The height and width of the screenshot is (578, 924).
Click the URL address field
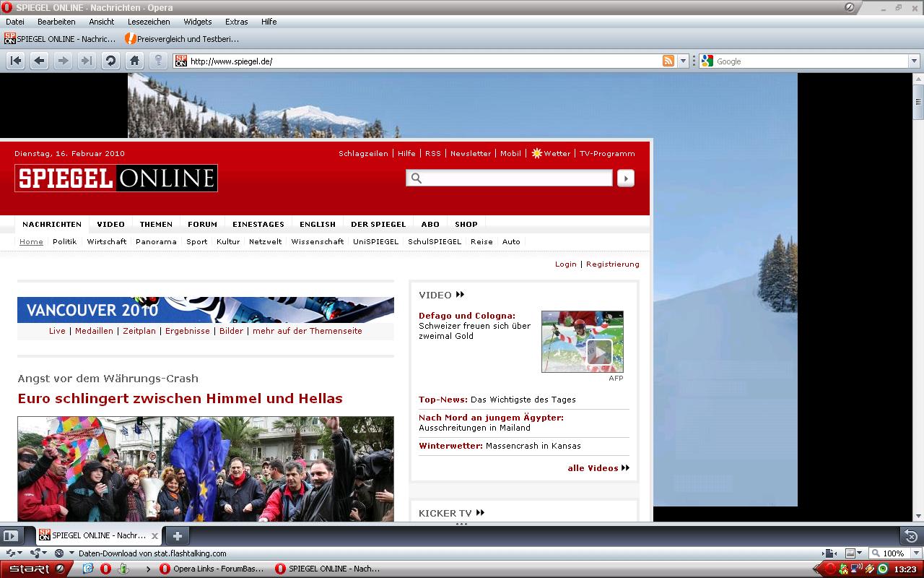(424, 61)
